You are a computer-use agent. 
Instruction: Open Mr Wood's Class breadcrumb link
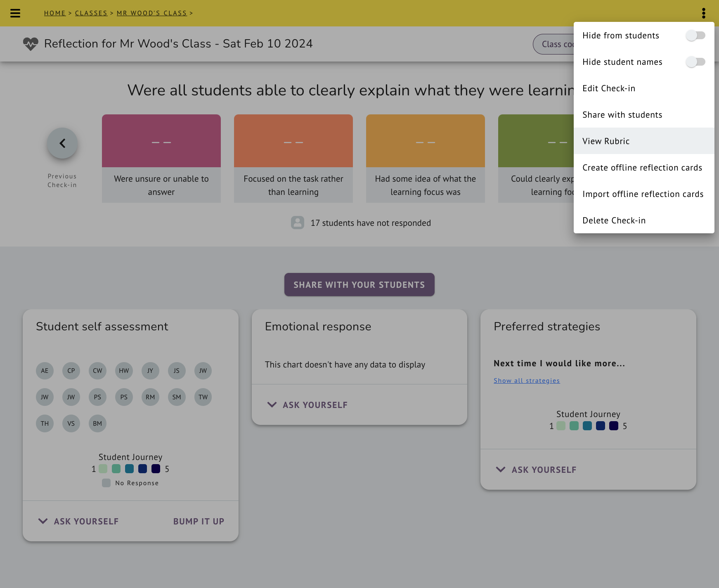152,13
